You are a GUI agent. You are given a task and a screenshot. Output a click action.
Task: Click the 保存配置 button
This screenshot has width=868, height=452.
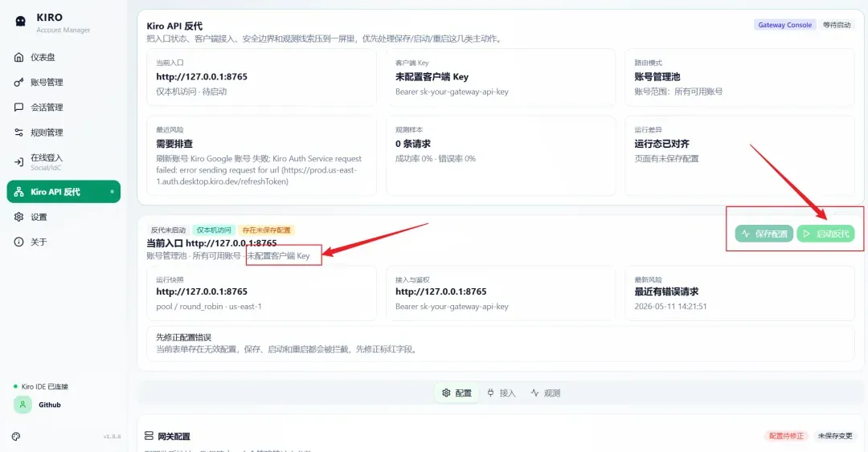pos(764,234)
